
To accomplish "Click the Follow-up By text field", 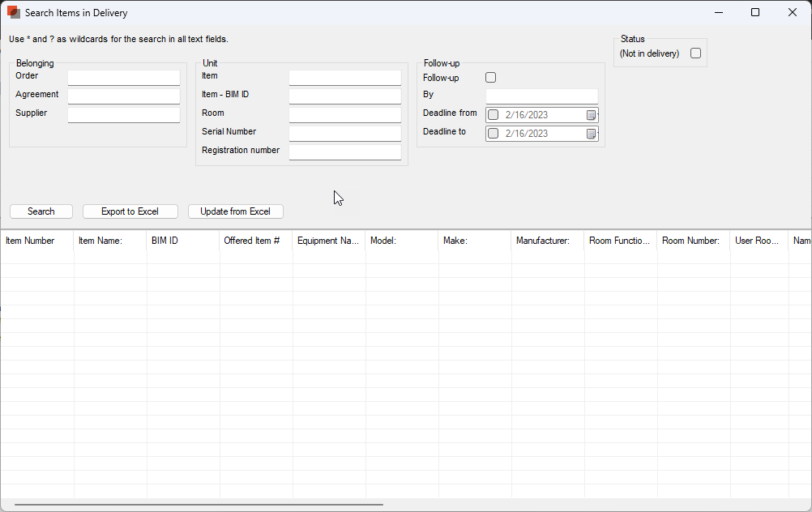I will (x=541, y=96).
